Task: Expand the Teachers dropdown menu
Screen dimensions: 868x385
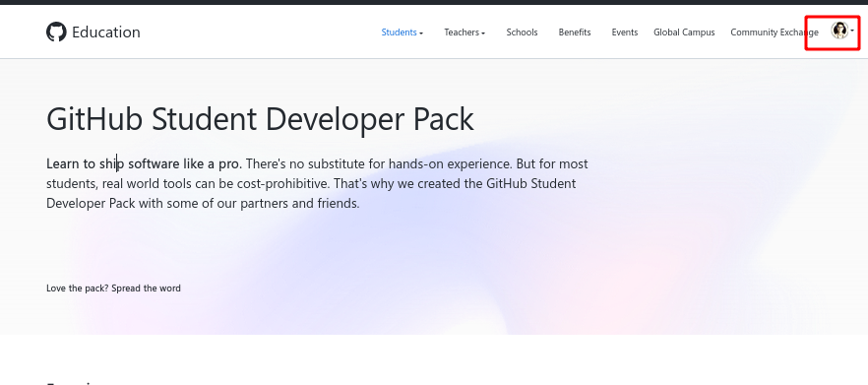Action: [x=465, y=32]
